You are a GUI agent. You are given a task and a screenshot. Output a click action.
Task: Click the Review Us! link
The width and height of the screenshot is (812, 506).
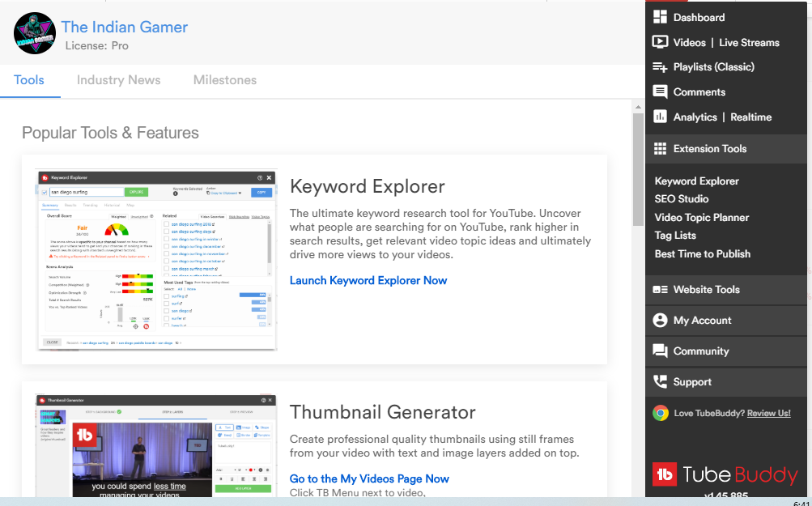[x=768, y=413]
